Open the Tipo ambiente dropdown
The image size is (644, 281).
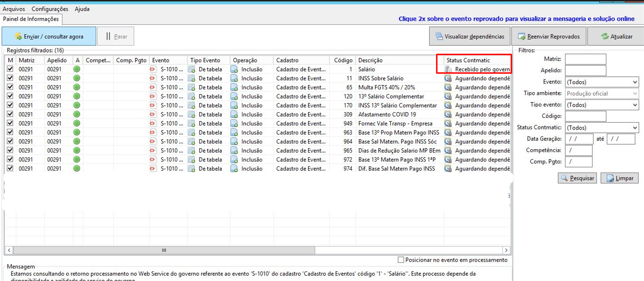coord(602,94)
